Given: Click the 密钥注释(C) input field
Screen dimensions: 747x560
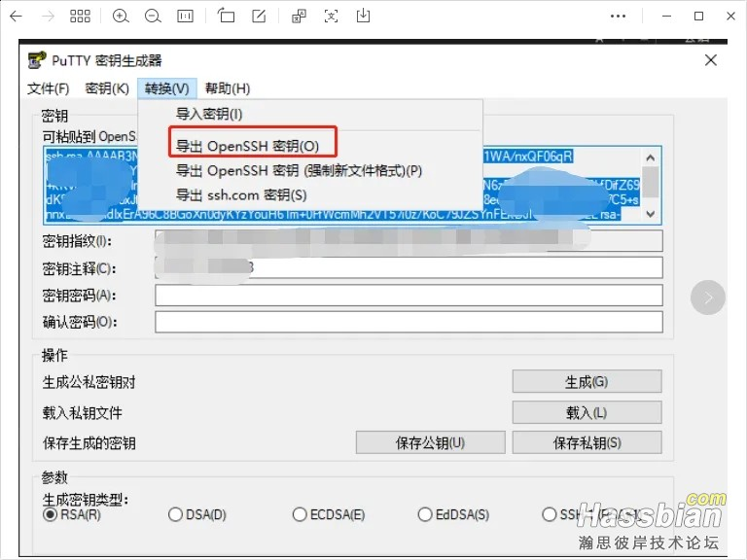Looking at the screenshot, I should [409, 267].
